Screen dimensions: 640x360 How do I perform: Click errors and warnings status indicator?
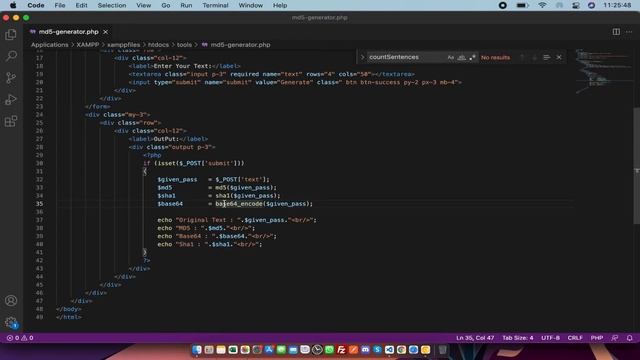(x=20, y=338)
